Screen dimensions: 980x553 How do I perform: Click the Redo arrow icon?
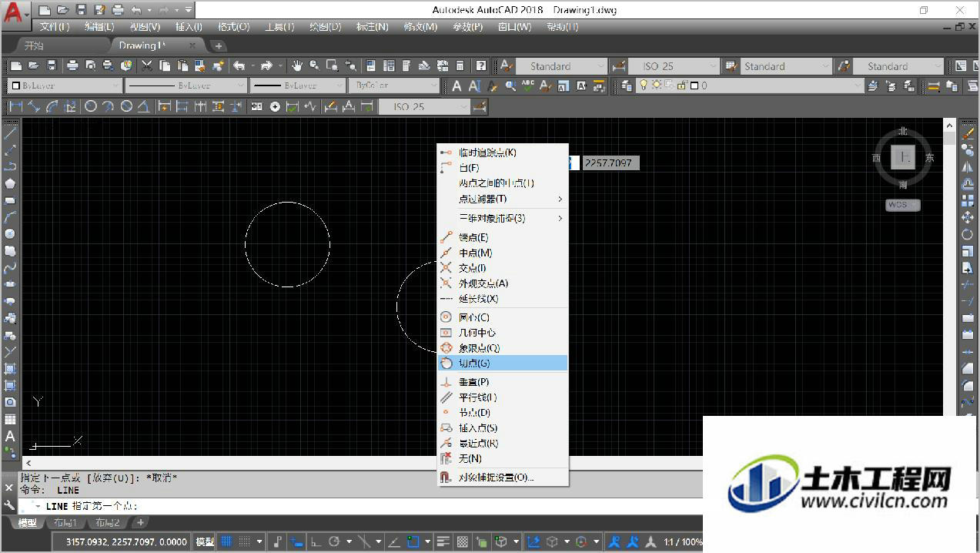pyautogui.click(x=266, y=66)
